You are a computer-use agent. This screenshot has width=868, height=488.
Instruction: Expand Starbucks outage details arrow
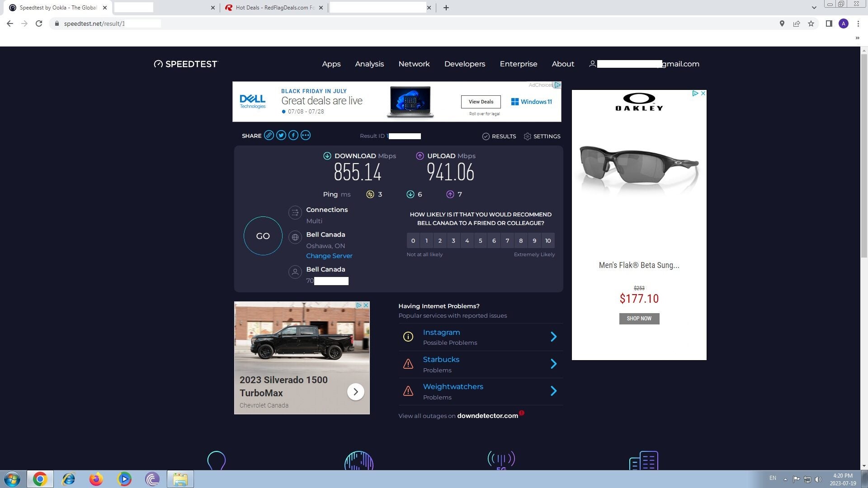pos(554,364)
